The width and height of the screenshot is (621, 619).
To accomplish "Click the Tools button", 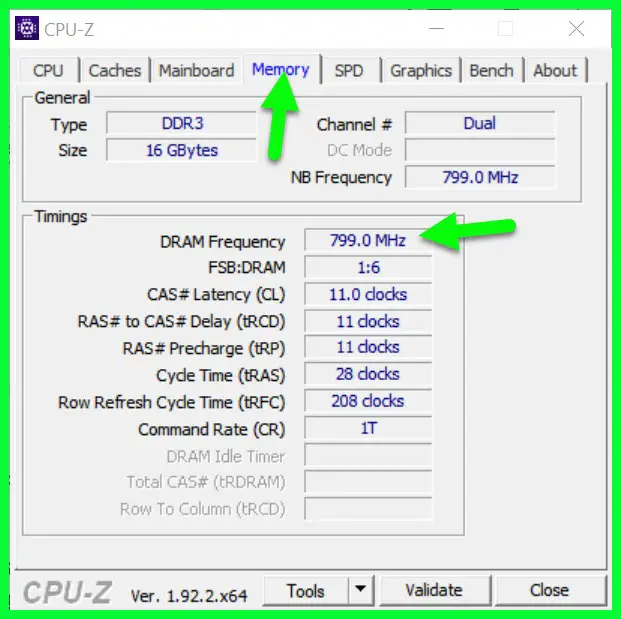I will click(x=305, y=591).
